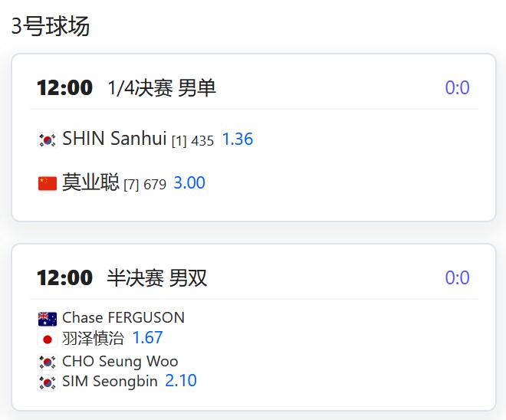Open SHIN Sanhui player profile
The height and width of the screenshot is (420, 506).
pos(114,139)
